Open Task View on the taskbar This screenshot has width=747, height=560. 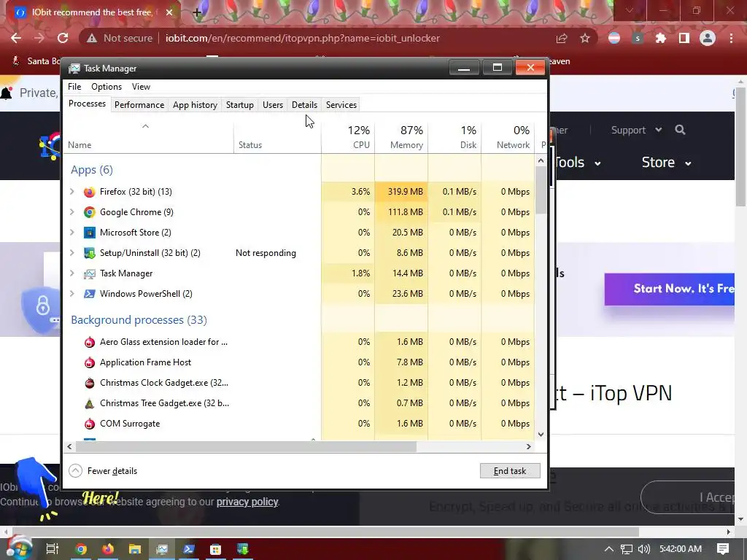click(x=53, y=549)
